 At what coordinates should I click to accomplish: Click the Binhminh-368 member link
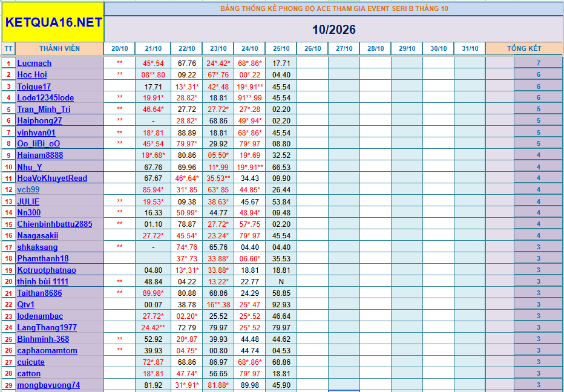click(43, 339)
